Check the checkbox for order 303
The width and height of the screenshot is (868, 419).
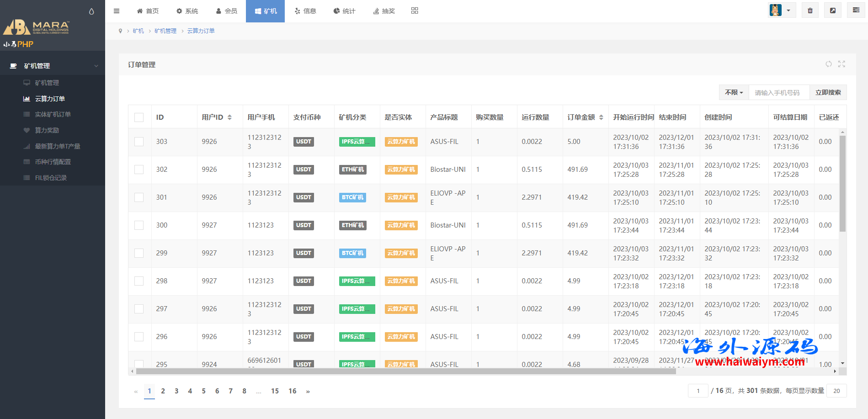[x=139, y=142]
